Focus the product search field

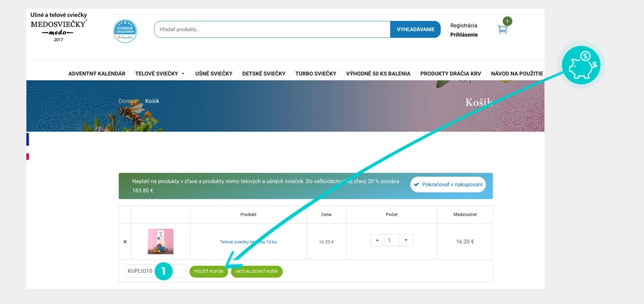(x=272, y=29)
